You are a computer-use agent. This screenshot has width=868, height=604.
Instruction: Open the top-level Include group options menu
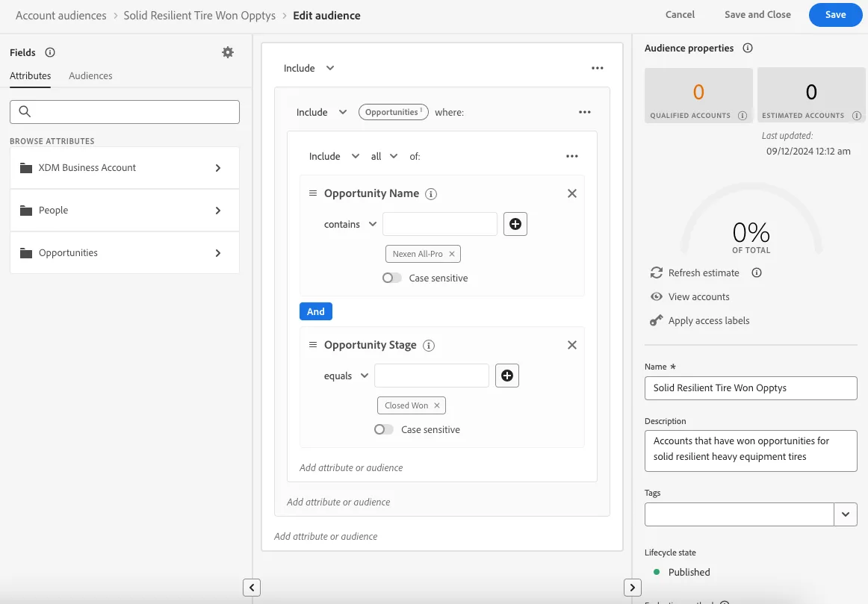click(598, 68)
